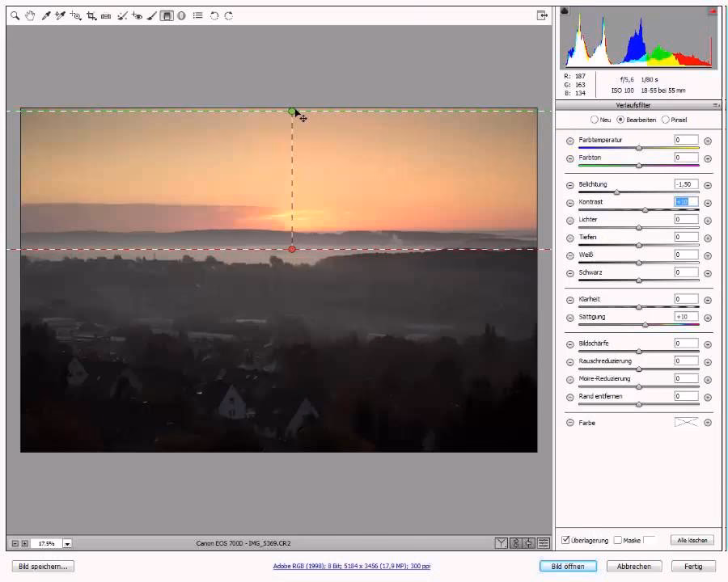The width and height of the screenshot is (728, 582).
Task: Uncheck the Überlagerung checkbox
Action: (x=565, y=540)
